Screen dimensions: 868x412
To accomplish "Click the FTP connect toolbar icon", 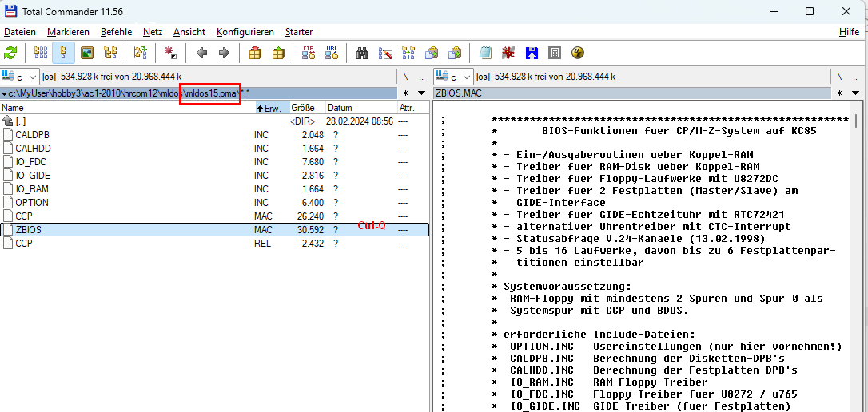I will (308, 53).
